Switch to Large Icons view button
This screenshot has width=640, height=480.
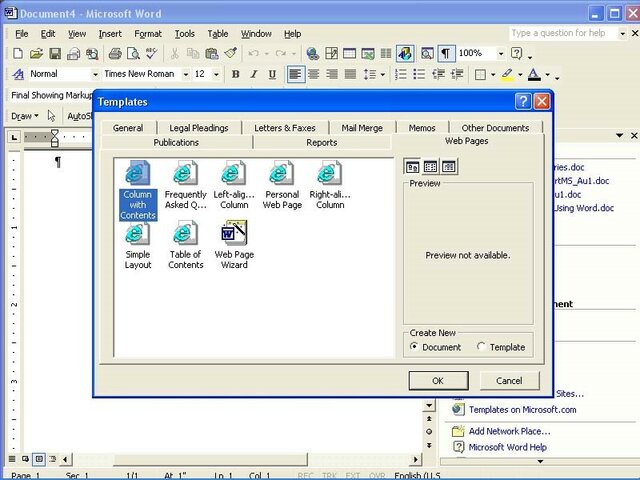(x=412, y=167)
